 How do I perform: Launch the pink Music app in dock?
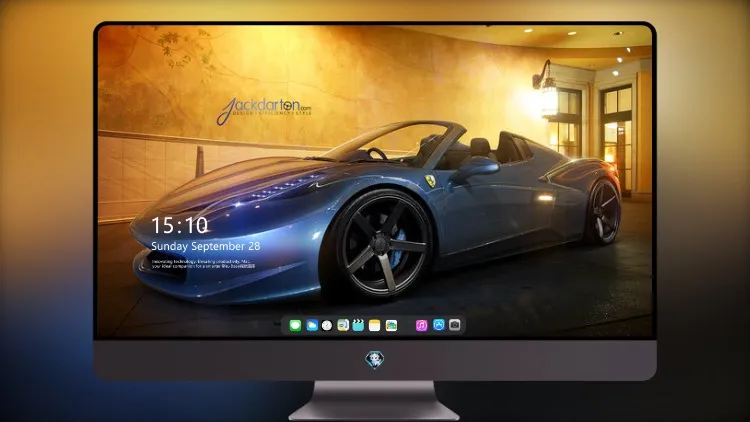pos(421,325)
